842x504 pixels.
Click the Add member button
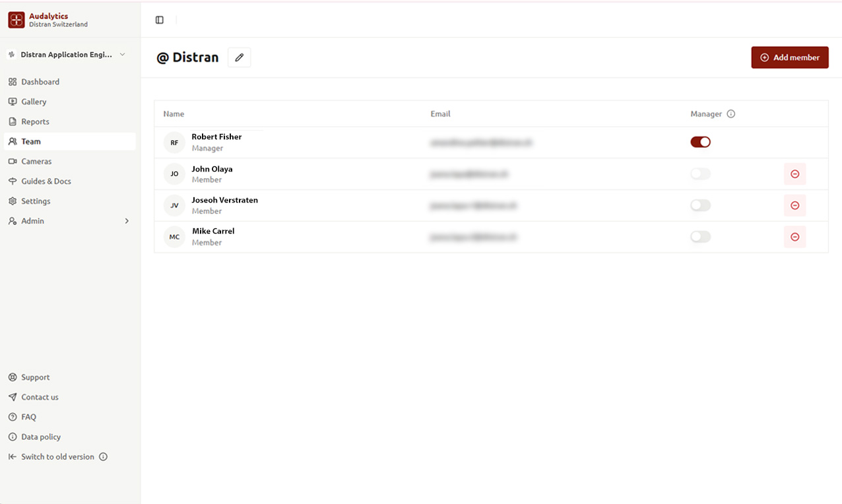pyautogui.click(x=789, y=57)
